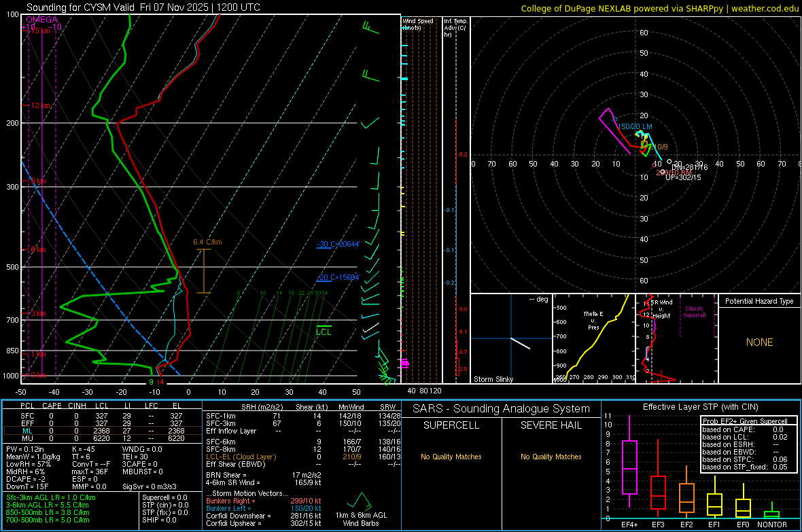Click the '-20 C=15694' height label
The height and width of the screenshot is (532, 802).
coord(338,277)
